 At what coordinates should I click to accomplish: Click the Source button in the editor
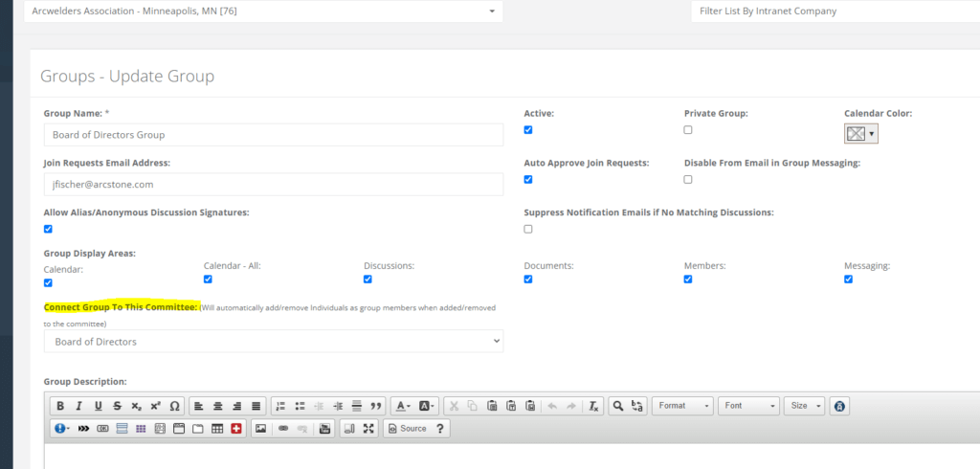tap(407, 429)
